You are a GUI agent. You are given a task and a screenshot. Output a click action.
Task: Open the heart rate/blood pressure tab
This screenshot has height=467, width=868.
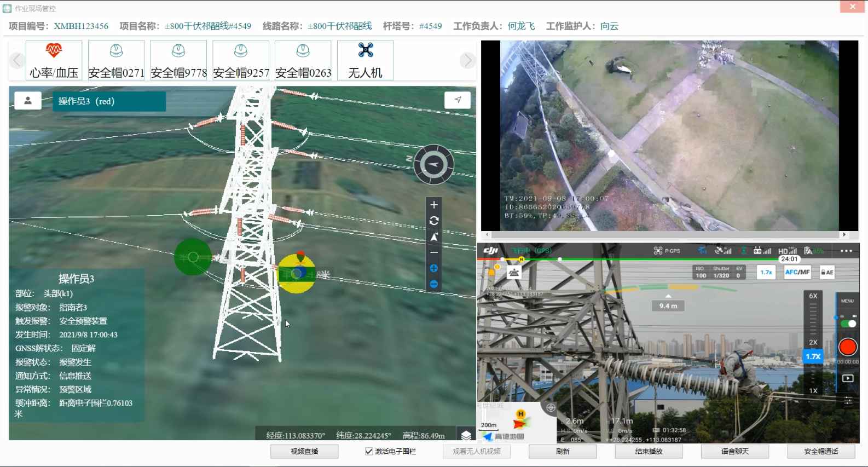(54, 60)
